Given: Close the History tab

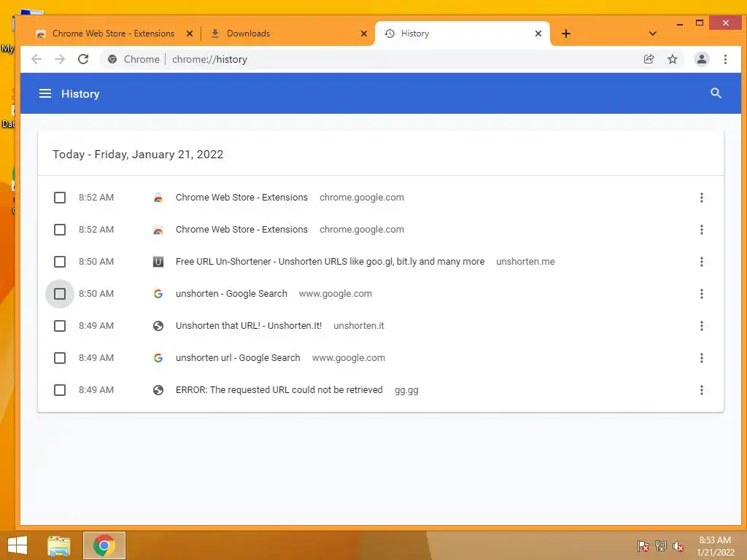Looking at the screenshot, I should click(538, 34).
